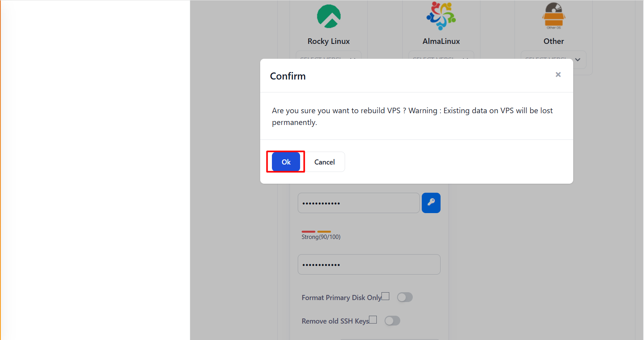Click the AlmaLinux logo icon
Viewport: 644px width, 340px height.
(x=441, y=16)
